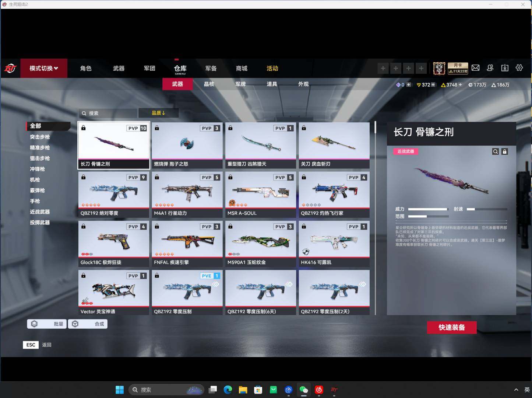Click the weapon 搜索 search field

108,113
